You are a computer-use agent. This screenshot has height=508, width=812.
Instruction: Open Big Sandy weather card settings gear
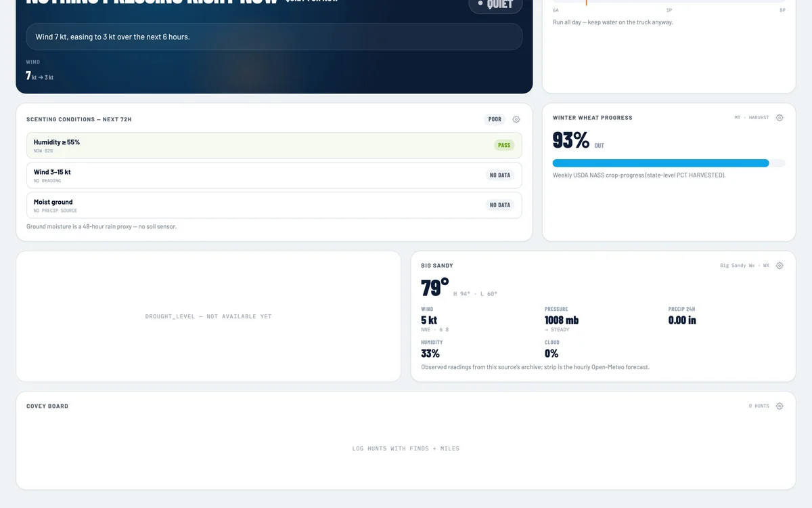[780, 266]
